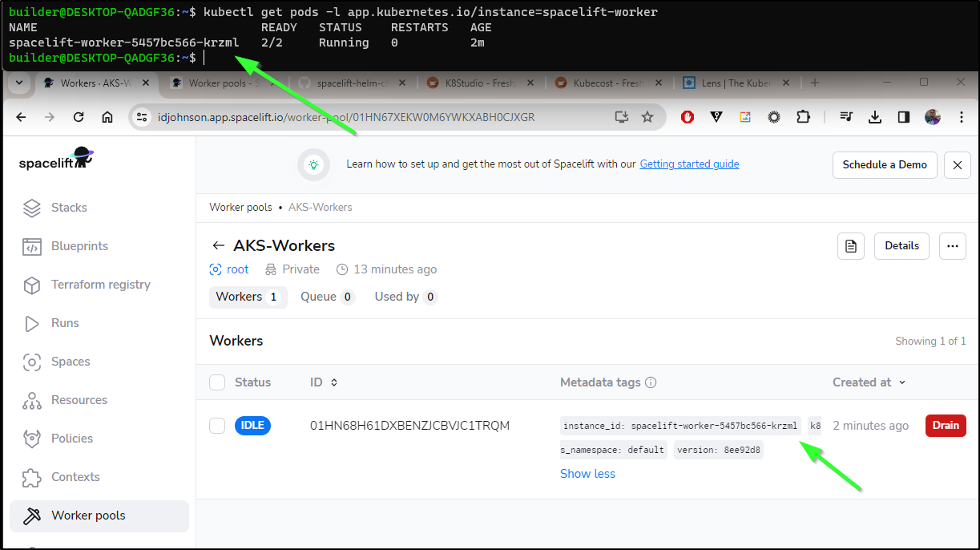
Task: Click the Metadata tags info icon
Action: pos(651,382)
